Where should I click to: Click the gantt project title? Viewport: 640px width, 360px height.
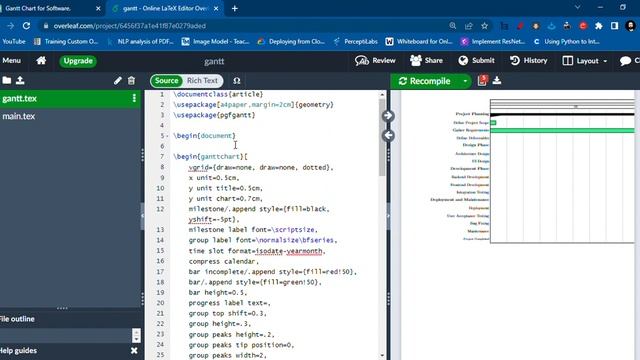pyautogui.click(x=214, y=61)
